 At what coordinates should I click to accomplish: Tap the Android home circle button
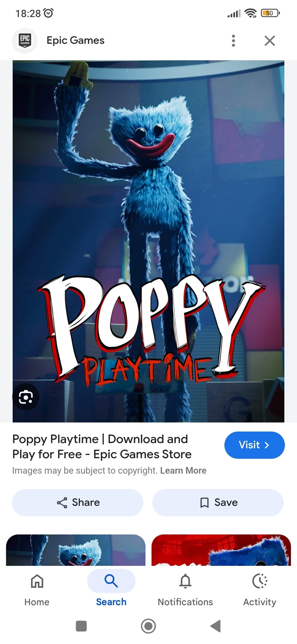click(x=148, y=626)
